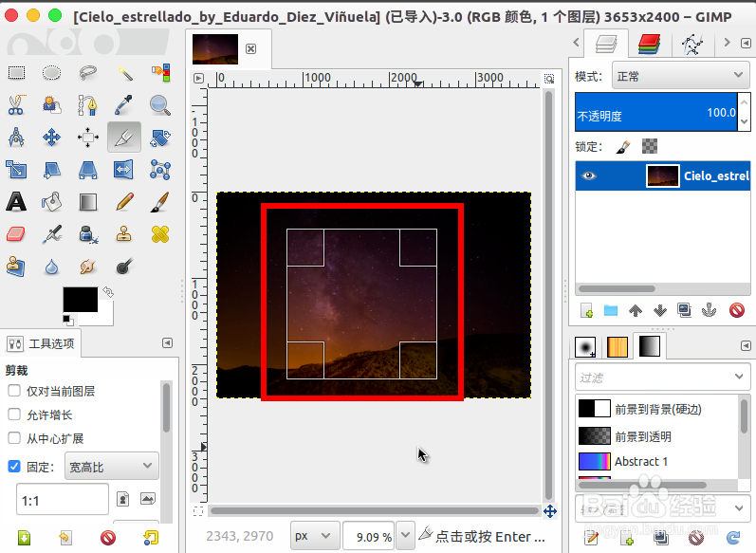
Task: Select the Blend gradient tool
Action: (x=88, y=201)
